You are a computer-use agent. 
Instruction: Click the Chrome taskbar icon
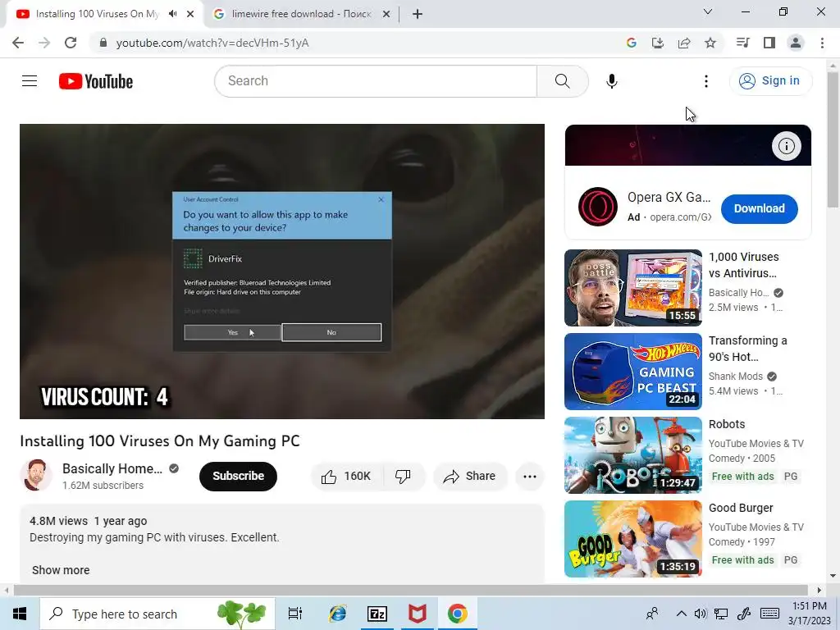[x=458, y=614]
